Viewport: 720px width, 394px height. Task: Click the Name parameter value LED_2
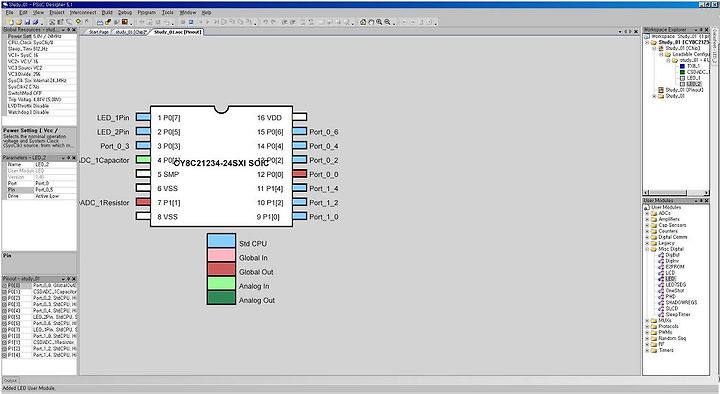(x=55, y=164)
